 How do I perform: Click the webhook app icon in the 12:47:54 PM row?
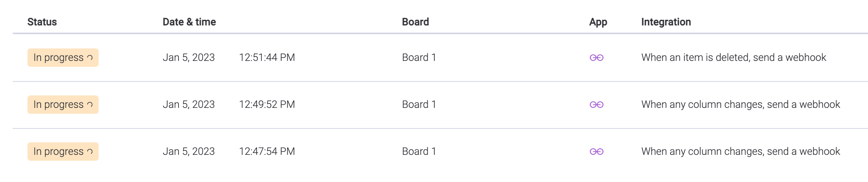596,152
